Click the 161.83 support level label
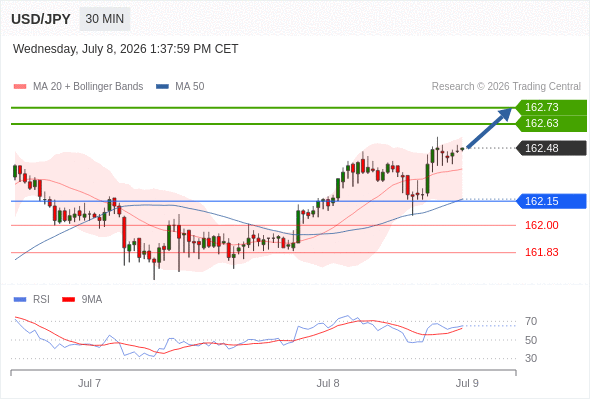The height and width of the screenshot is (400, 590). (x=541, y=252)
